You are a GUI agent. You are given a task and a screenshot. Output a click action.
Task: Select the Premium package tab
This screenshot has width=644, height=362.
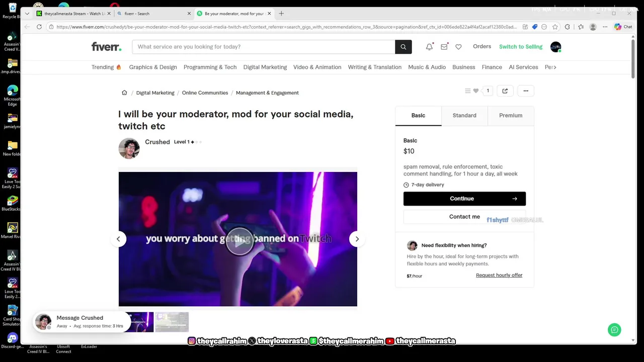click(x=511, y=116)
